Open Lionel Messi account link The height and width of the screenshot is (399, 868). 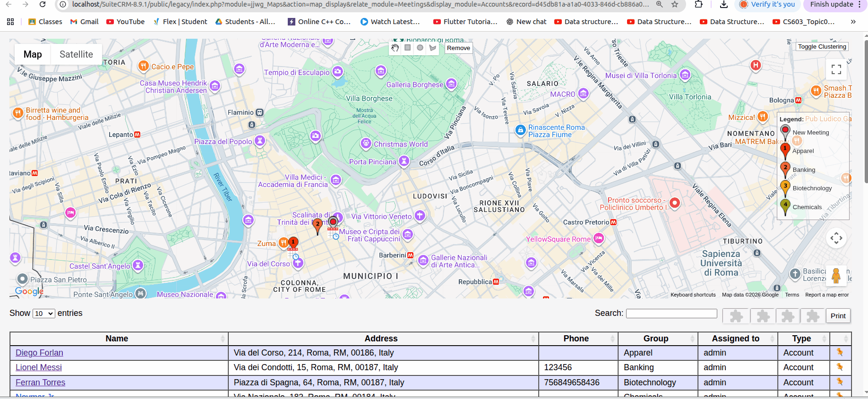(x=39, y=367)
